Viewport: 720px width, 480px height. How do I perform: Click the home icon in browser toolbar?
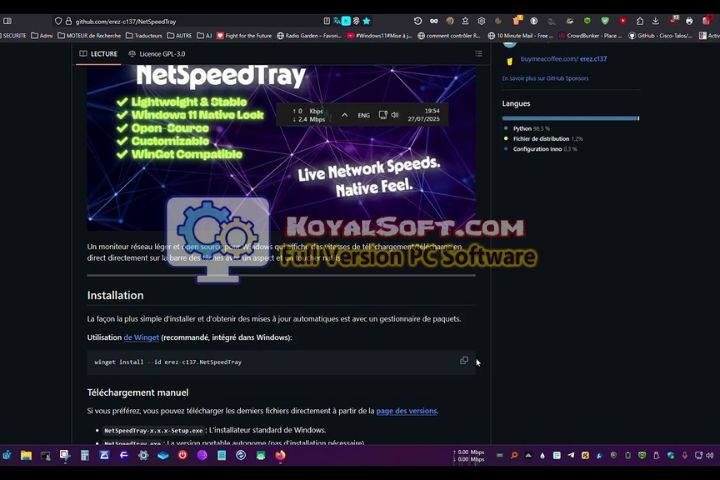pos(640,21)
